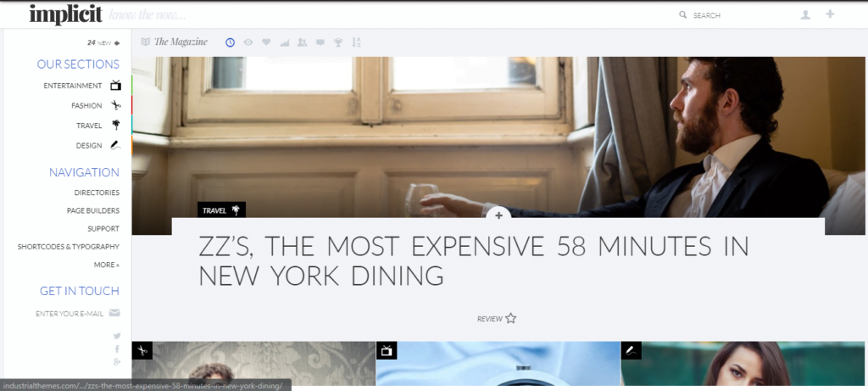
Task: Sort articles by heart likes icon
Action: click(265, 42)
